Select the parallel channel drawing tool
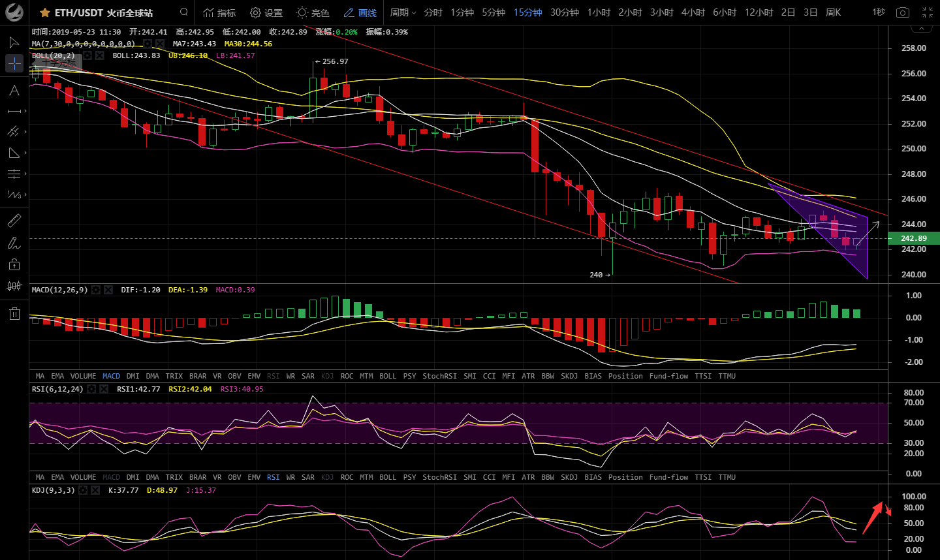 click(x=13, y=132)
